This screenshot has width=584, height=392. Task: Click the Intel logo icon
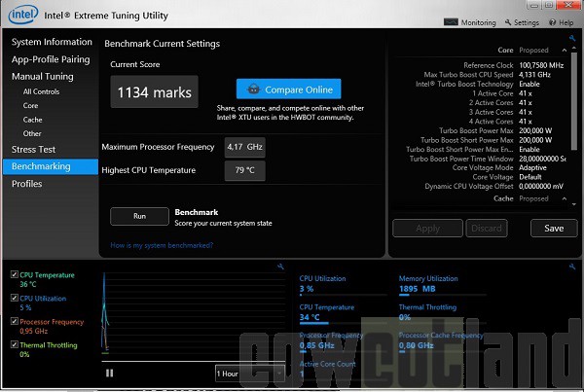click(x=23, y=15)
